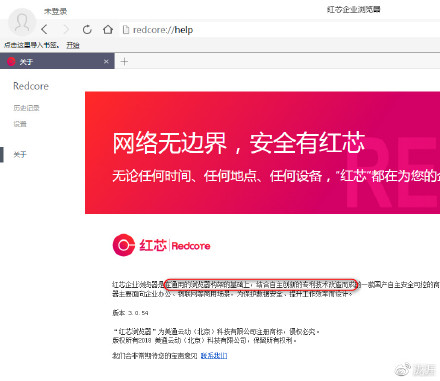Click the red Redcore favicon on tab
This screenshot has height=381, width=440.
(x=11, y=61)
